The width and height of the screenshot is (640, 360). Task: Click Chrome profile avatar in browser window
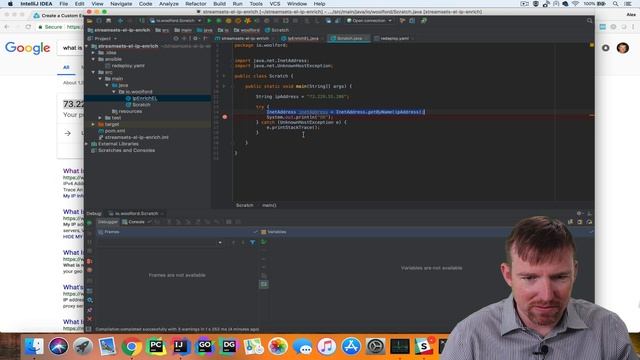click(x=622, y=48)
